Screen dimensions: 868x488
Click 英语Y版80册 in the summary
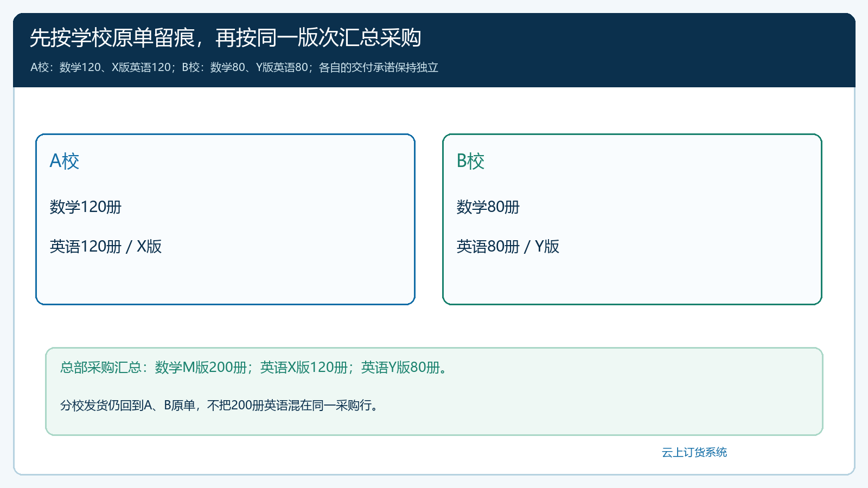point(400,368)
